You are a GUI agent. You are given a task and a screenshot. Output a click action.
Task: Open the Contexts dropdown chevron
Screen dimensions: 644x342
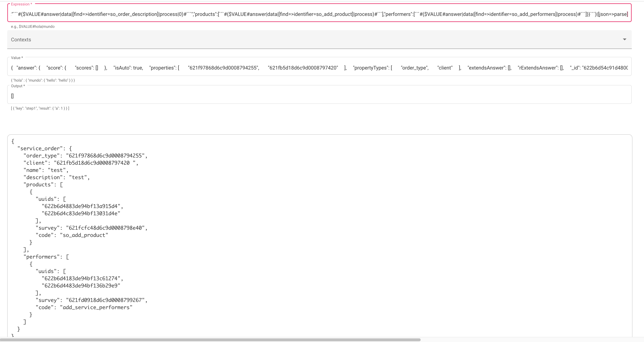[x=624, y=39]
